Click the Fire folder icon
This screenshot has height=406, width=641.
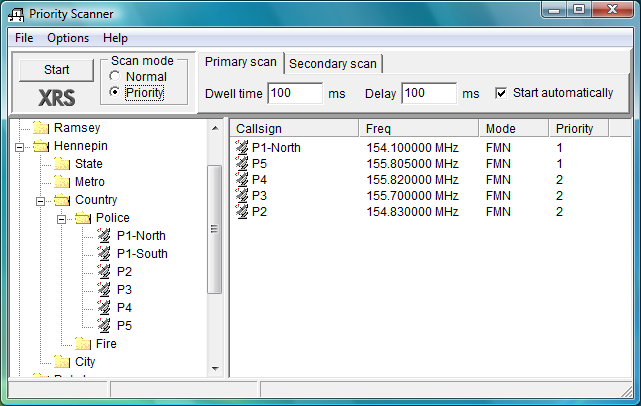point(83,344)
